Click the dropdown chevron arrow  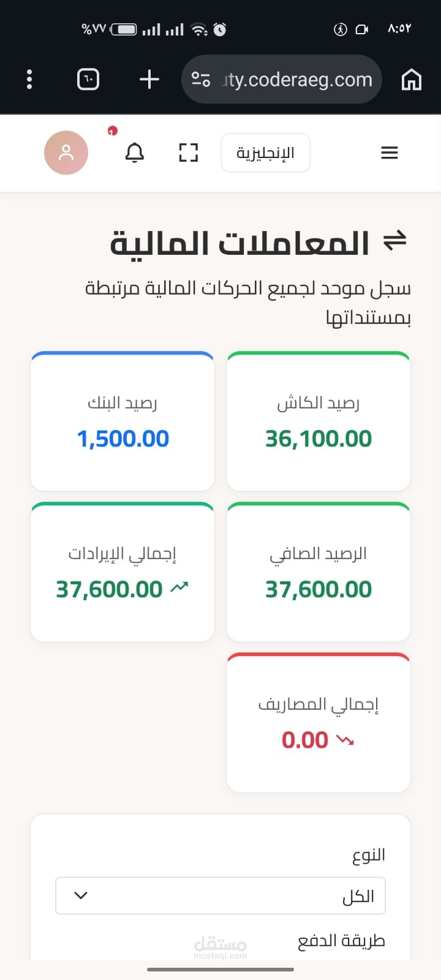81,895
